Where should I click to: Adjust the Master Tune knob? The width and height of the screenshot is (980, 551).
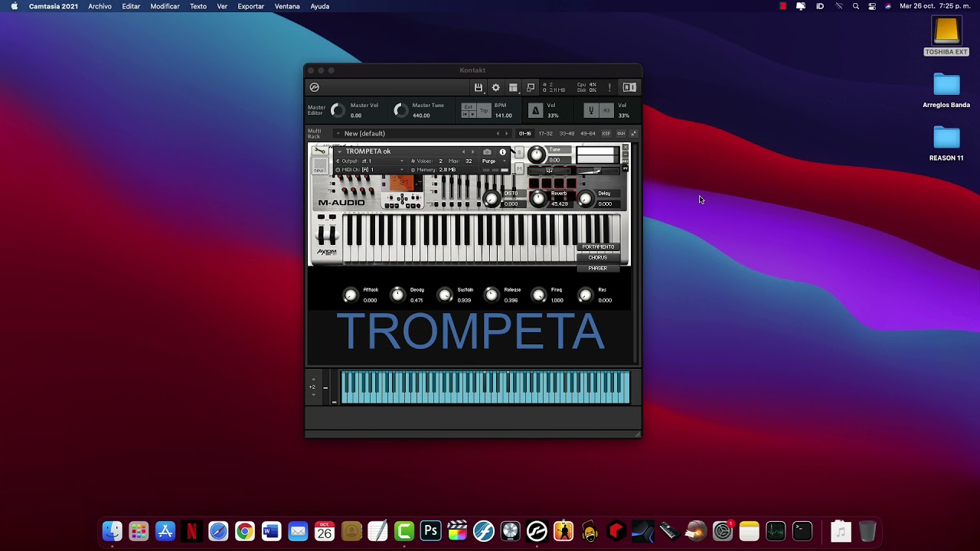click(400, 111)
